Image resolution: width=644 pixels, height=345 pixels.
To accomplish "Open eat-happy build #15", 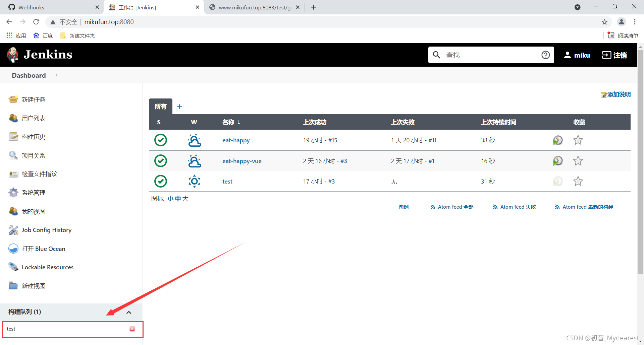I will pos(333,140).
